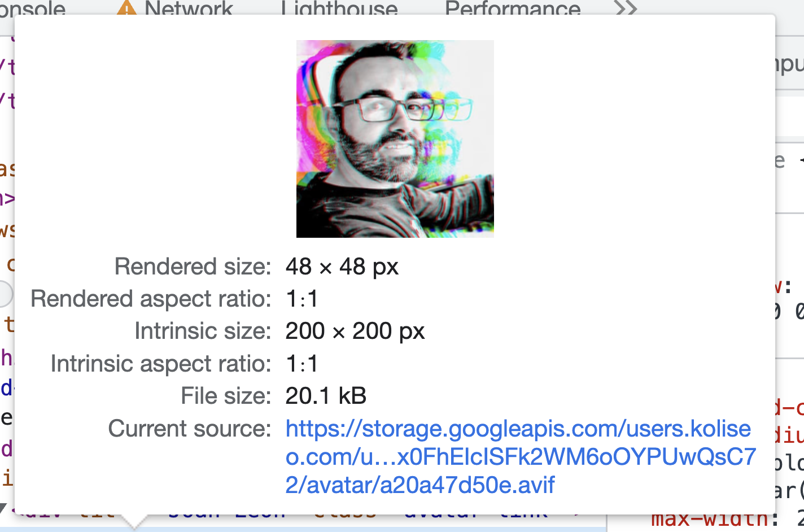The width and height of the screenshot is (804, 532).
Task: Switch to the Performance tab
Action: tap(513, 8)
